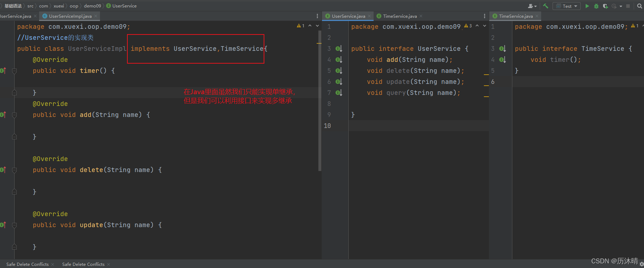
Task: Click the UserService breadcrumb
Action: tap(121, 6)
